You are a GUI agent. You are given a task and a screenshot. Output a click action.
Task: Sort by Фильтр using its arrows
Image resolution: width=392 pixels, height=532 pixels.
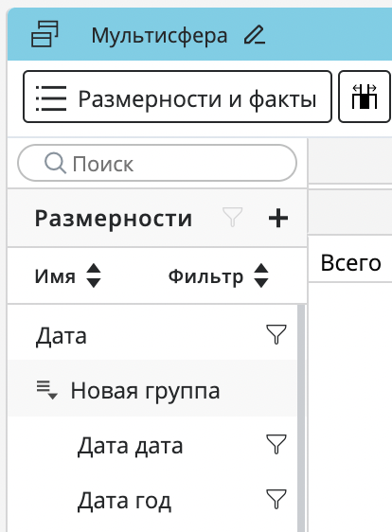coord(261,275)
